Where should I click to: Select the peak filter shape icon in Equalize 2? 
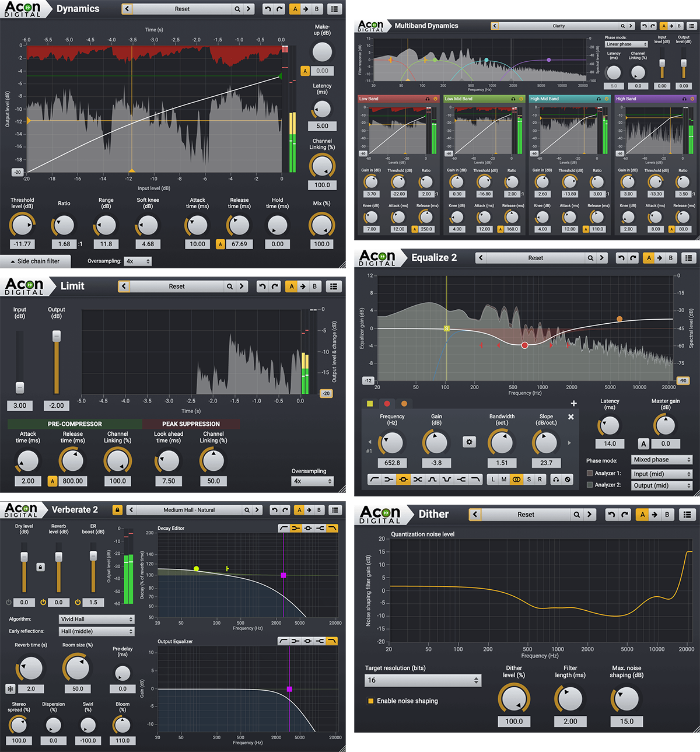coord(403,479)
